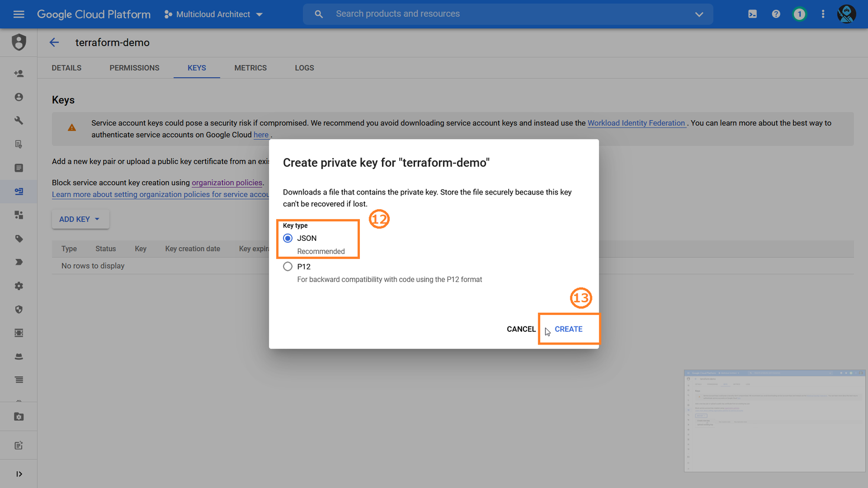868x488 pixels.
Task: Open the organization policies link
Action: click(x=227, y=182)
